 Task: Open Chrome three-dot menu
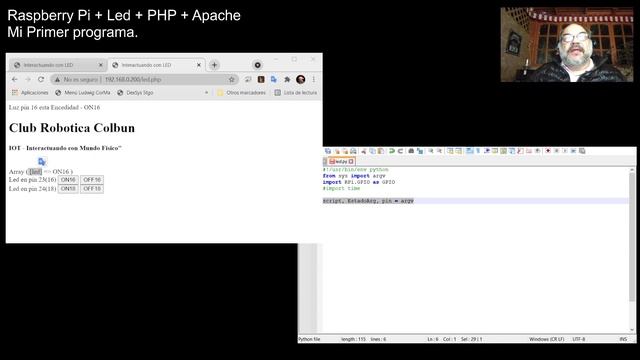pyautogui.click(x=313, y=80)
